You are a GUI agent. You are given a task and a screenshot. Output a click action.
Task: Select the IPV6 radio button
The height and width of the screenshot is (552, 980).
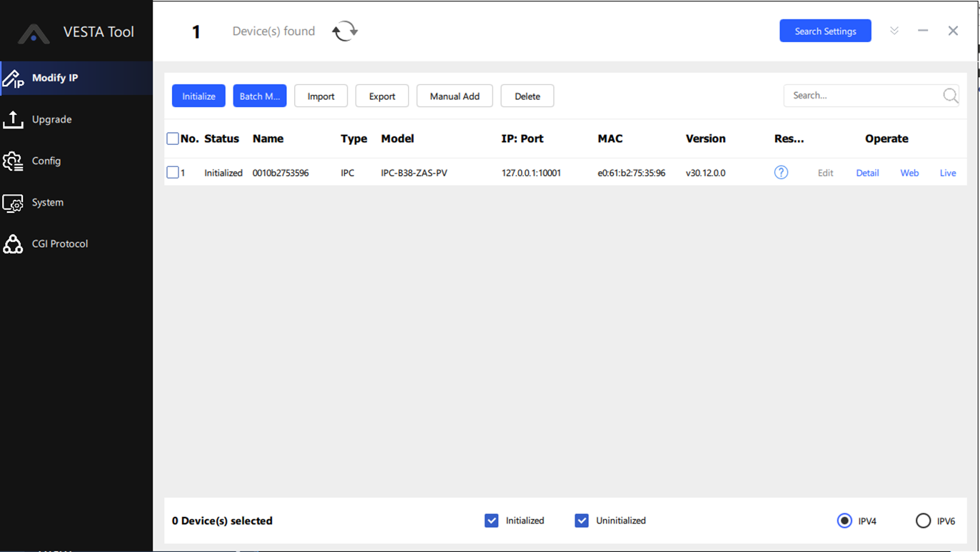click(x=923, y=521)
